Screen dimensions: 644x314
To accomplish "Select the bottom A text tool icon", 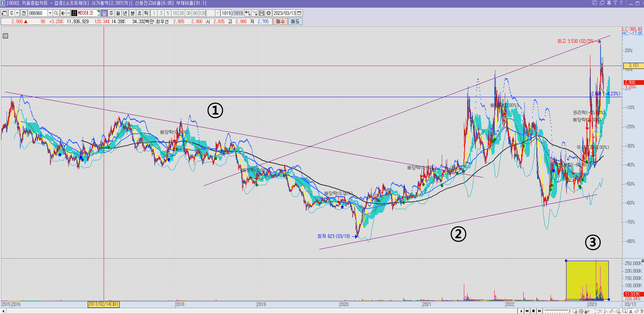I will 631,311.
